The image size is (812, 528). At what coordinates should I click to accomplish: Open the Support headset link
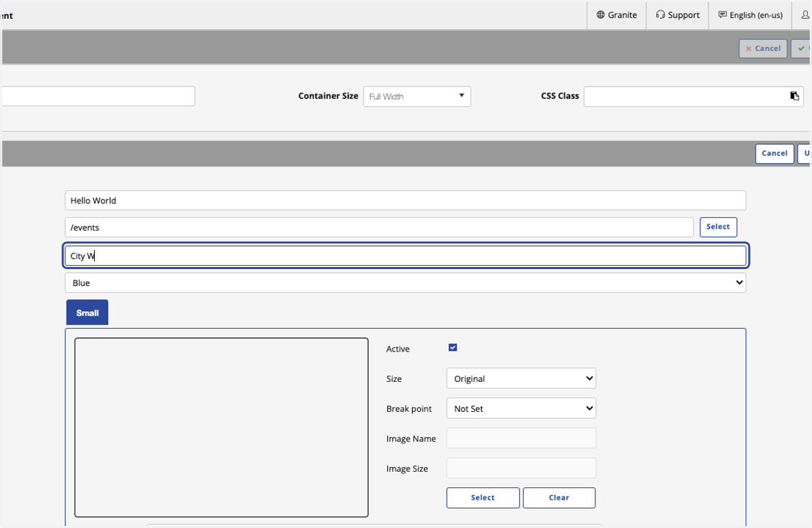pos(677,15)
